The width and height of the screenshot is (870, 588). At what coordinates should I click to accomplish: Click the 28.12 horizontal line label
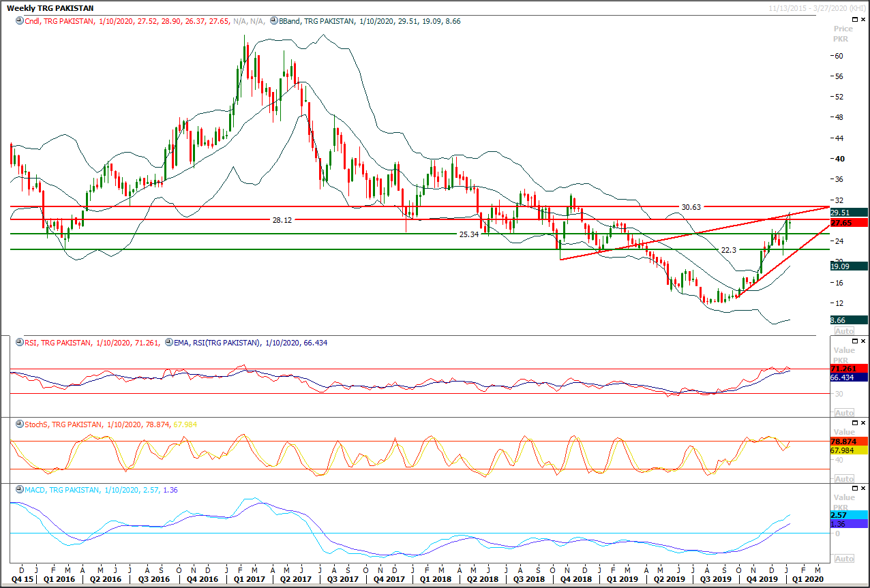(x=282, y=220)
